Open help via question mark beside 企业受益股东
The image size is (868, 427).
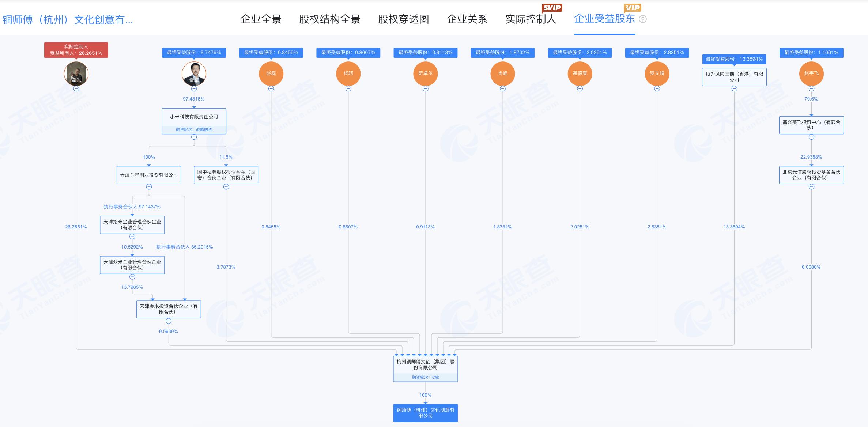642,19
